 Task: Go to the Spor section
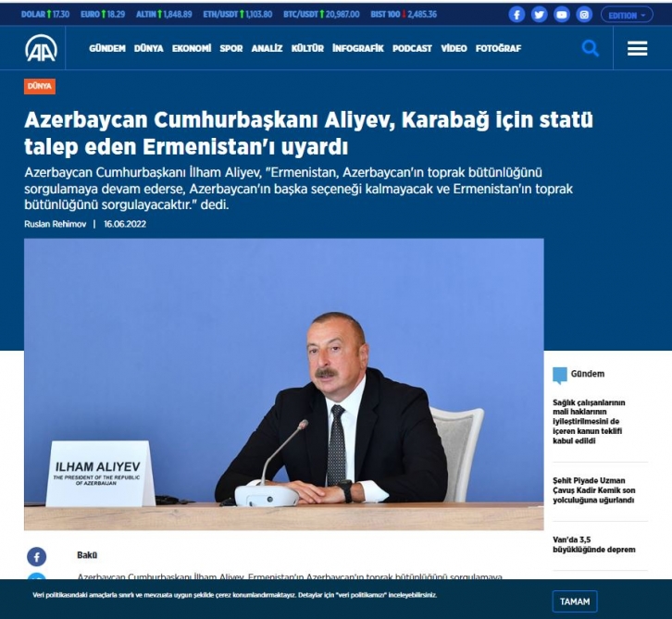231,48
